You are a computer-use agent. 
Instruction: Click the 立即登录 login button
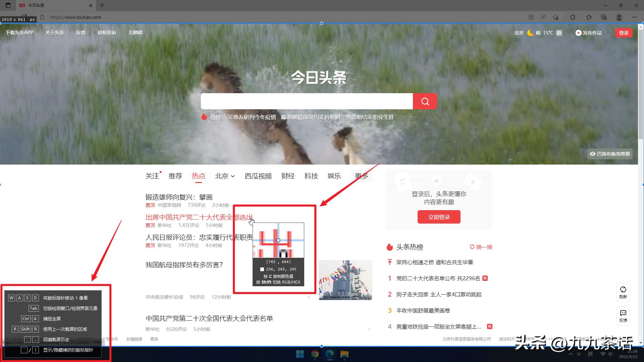[x=439, y=217]
